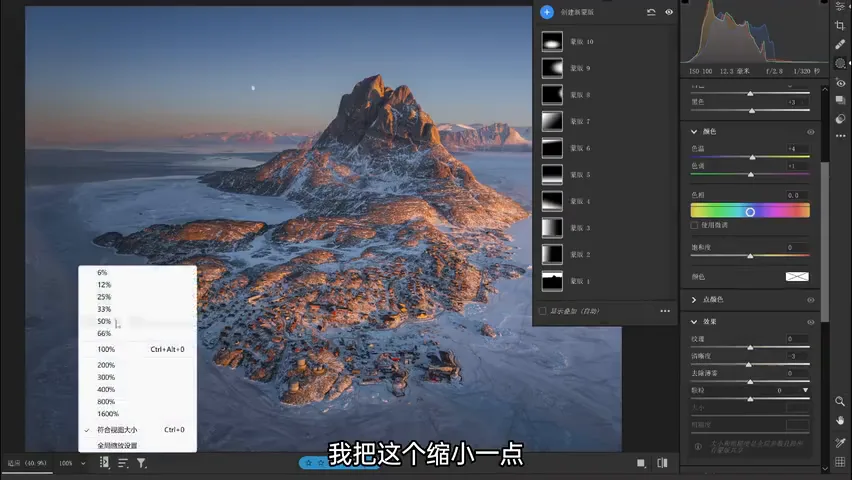The height and width of the screenshot is (480, 852).
Task: Click the blue create new mask plus button
Action: (547, 12)
